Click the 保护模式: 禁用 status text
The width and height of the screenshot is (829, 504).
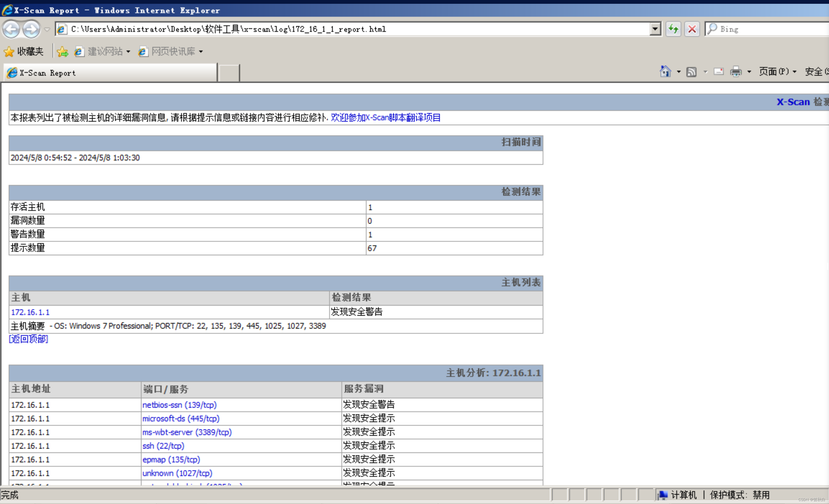coord(740,495)
